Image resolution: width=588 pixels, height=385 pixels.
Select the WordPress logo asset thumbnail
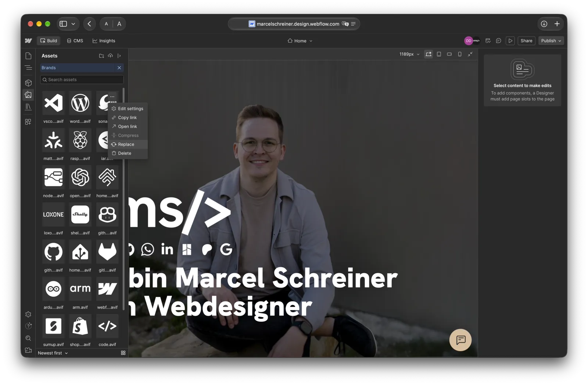click(80, 103)
